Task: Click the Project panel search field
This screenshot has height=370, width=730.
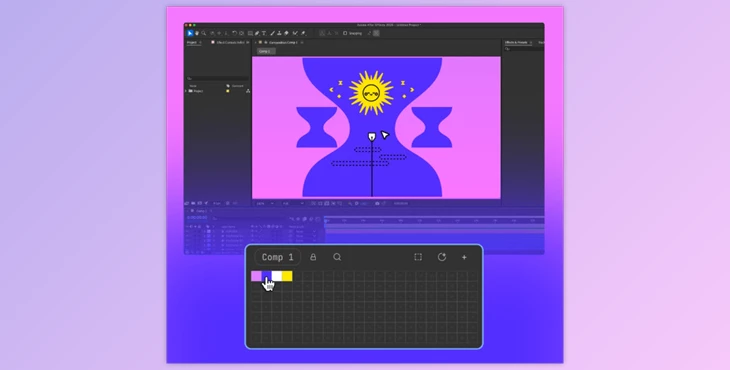Action: [217, 79]
